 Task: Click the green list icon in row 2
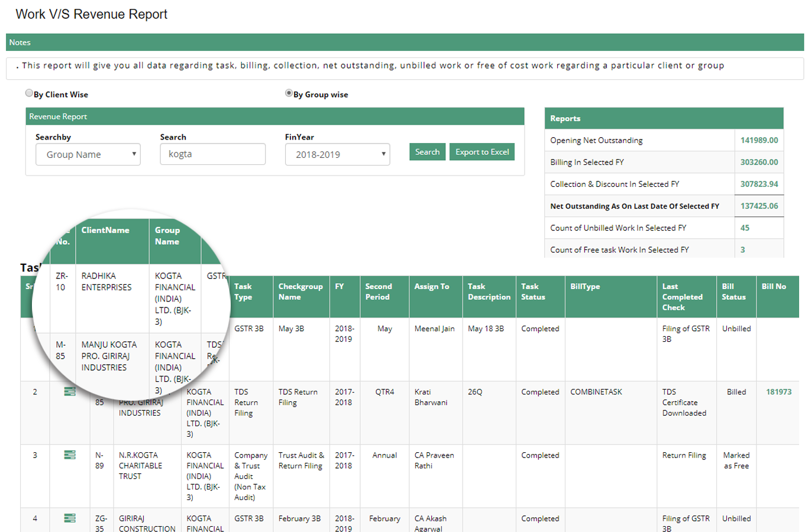[x=70, y=391]
